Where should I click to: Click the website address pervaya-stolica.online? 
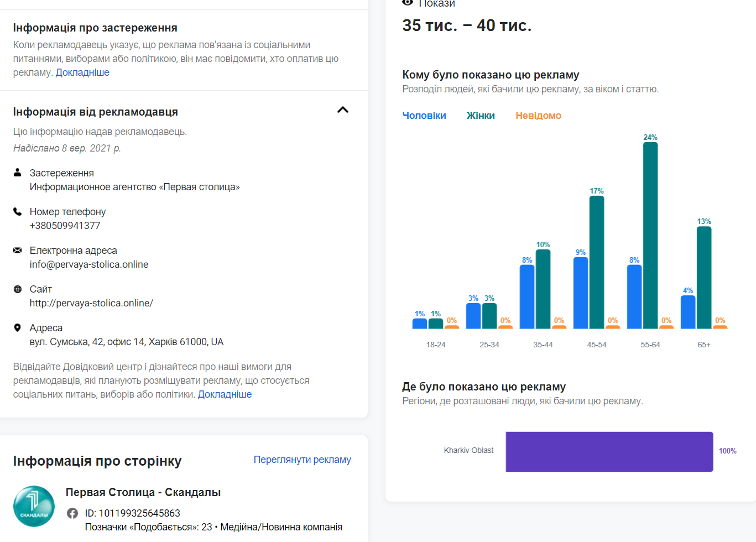click(91, 303)
